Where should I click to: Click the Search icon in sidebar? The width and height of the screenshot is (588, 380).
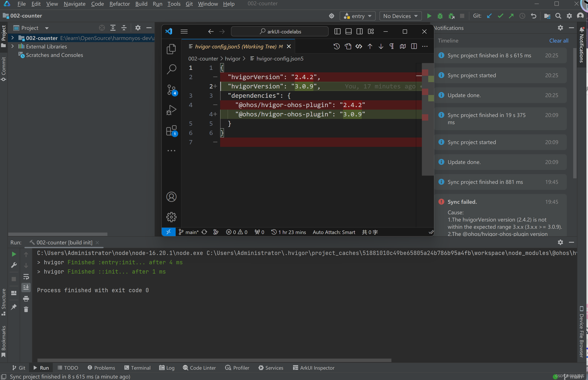pyautogui.click(x=171, y=69)
